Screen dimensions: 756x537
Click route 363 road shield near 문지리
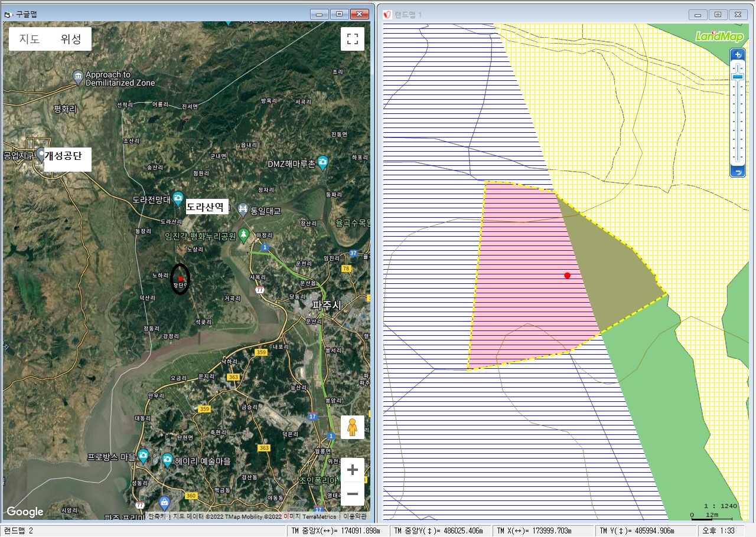coord(233,377)
